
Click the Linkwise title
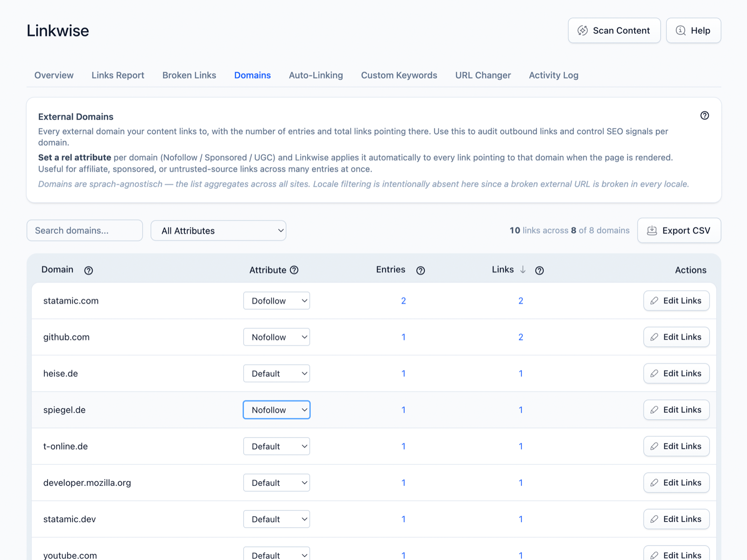click(x=58, y=30)
